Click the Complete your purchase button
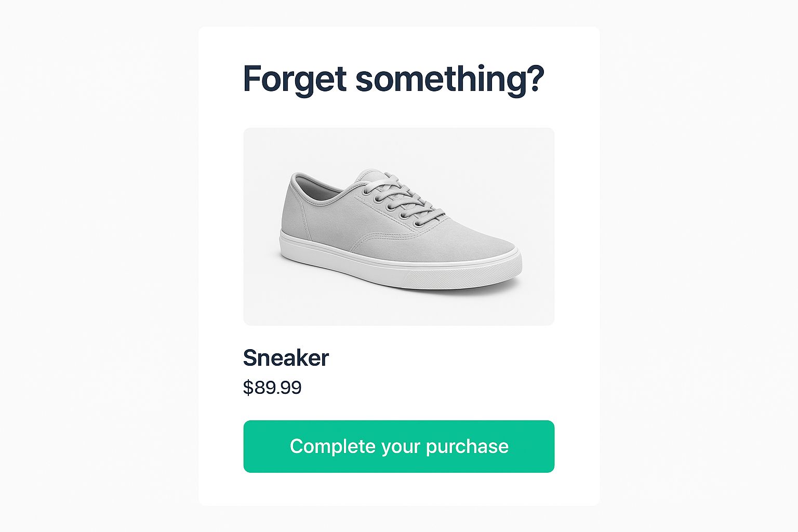This screenshot has height=532, width=798. 398,446
